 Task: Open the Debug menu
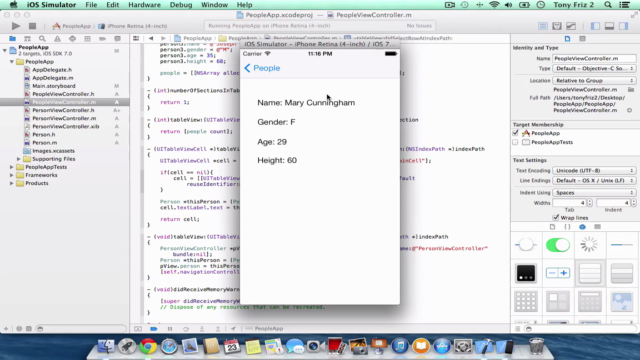(x=181, y=5)
